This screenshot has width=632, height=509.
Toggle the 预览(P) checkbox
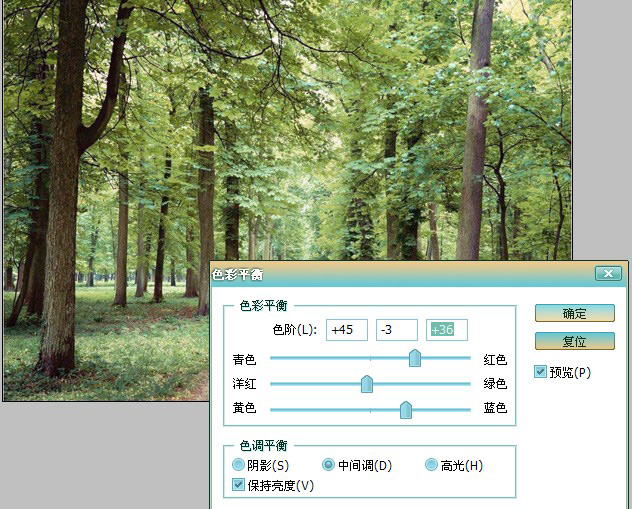(540, 372)
